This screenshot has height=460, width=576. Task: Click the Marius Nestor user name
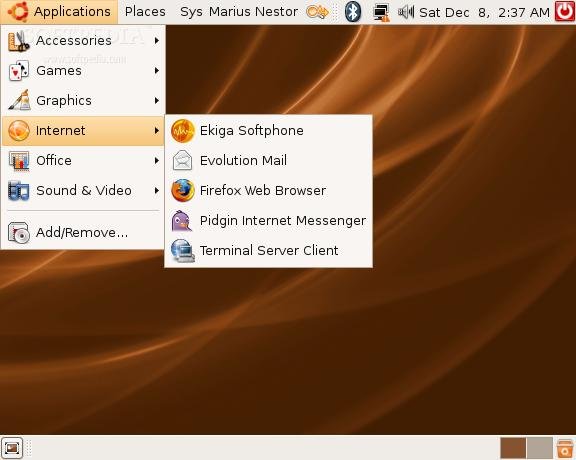point(253,11)
